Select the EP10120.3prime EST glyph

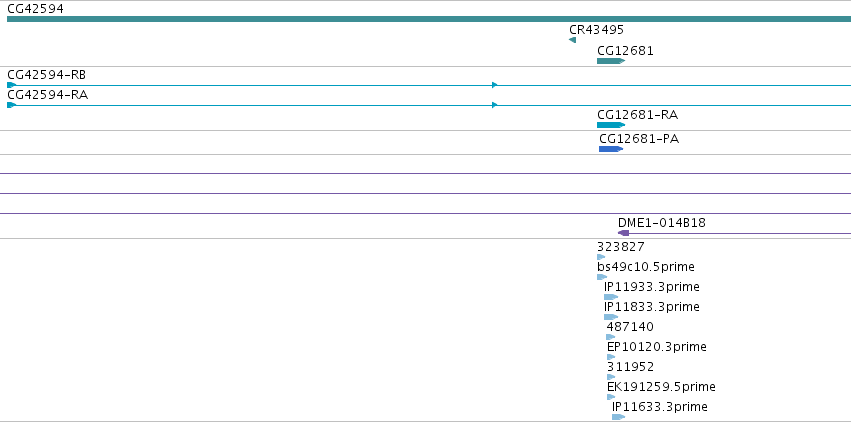pos(611,357)
